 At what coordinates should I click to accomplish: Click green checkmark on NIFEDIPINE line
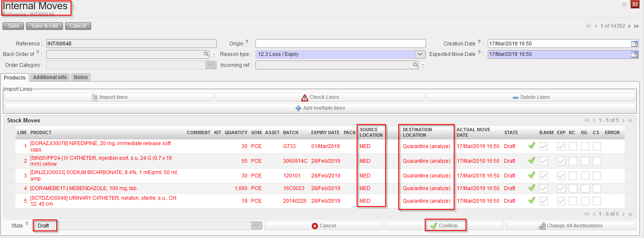[x=531, y=146]
